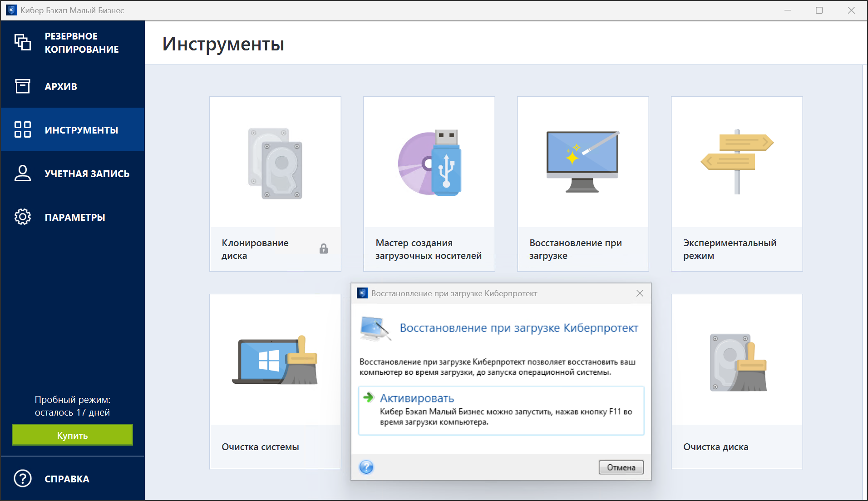Screen dimensions: 868x501
Task: Click the blue help question mark icon
Action: 366,467
